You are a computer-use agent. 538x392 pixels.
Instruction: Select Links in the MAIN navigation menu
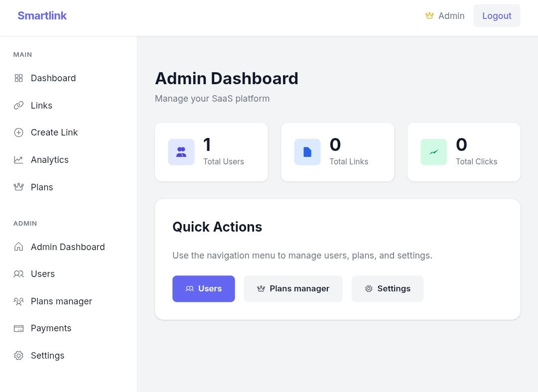click(41, 105)
